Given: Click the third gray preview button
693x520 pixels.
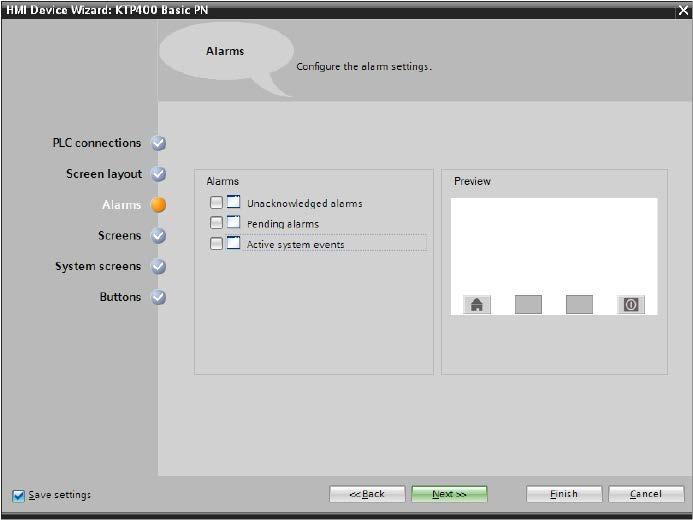Looking at the screenshot, I should tap(579, 304).
